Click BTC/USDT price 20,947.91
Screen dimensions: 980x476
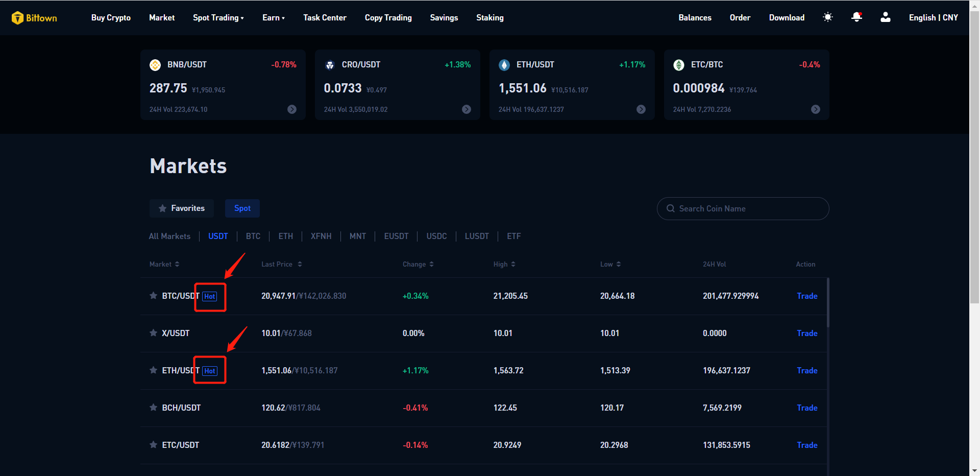coord(278,296)
